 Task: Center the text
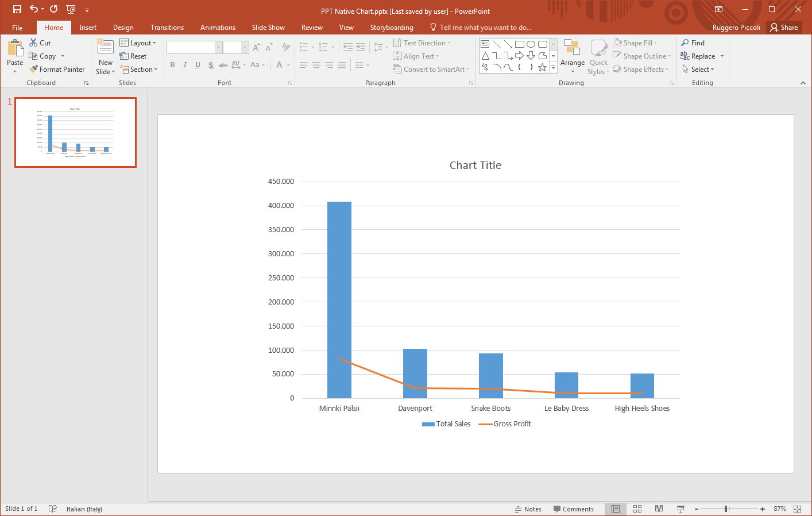(316, 65)
